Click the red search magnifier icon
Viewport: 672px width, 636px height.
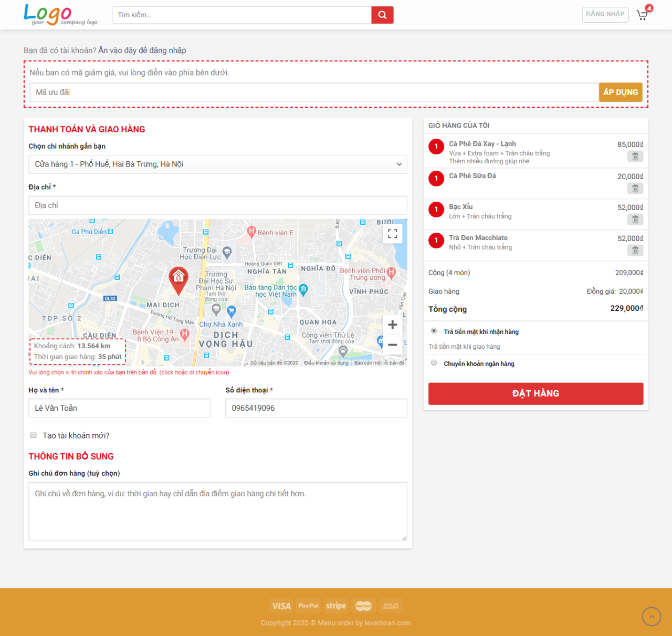pos(382,15)
